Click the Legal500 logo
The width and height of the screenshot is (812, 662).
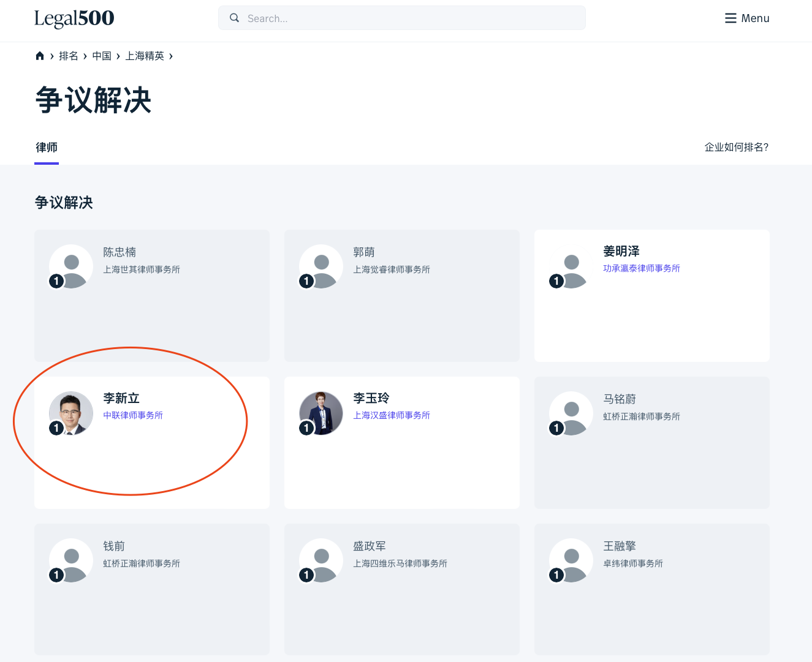74,18
